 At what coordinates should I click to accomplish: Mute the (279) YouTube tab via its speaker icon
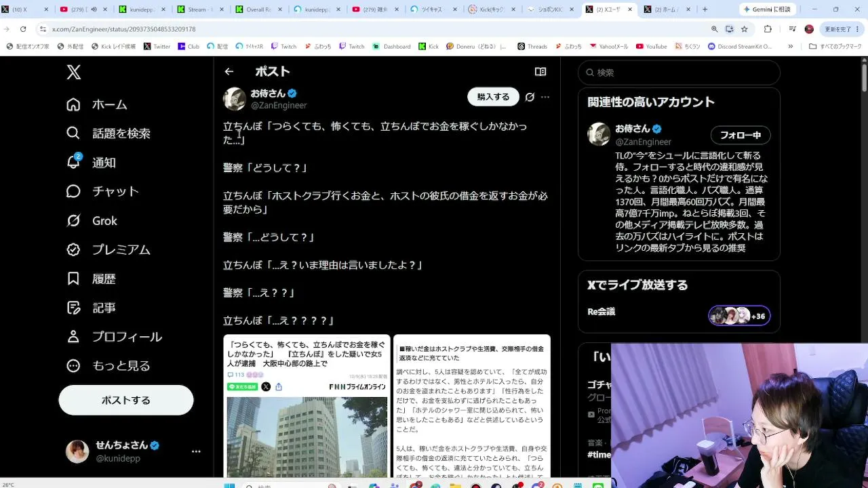click(x=94, y=9)
